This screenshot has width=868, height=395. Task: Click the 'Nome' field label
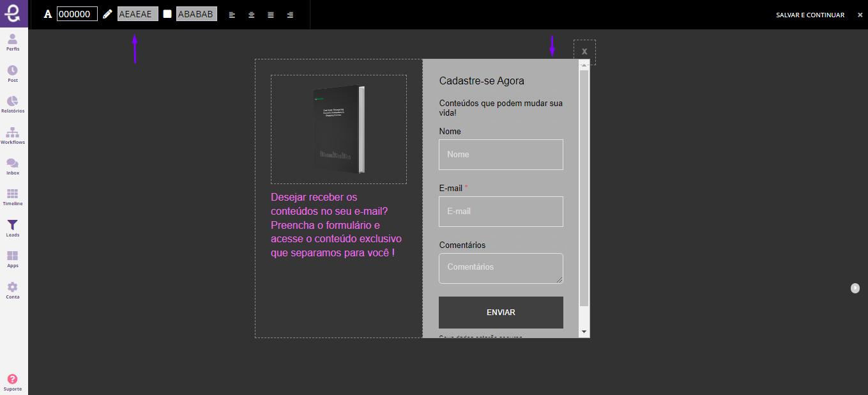[450, 132]
